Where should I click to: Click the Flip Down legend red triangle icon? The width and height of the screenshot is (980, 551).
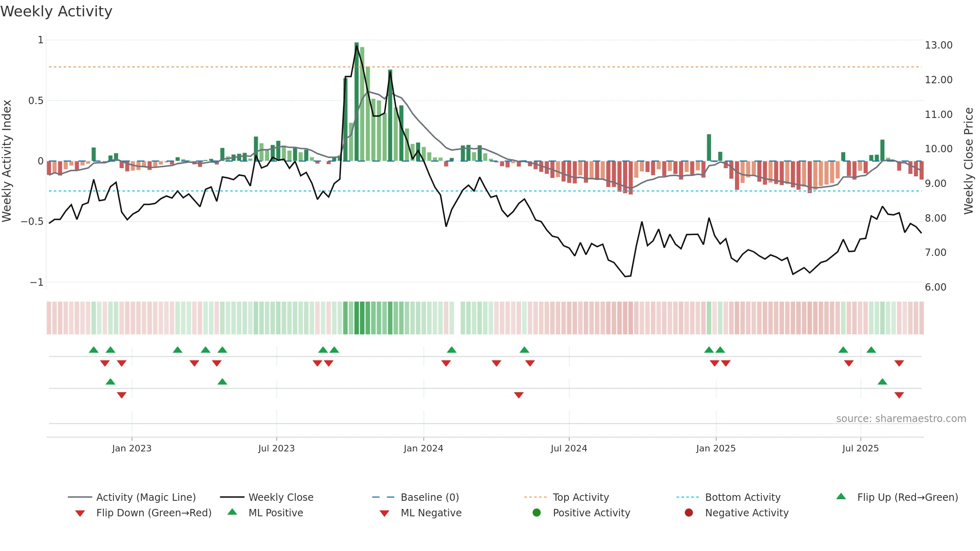coord(80,513)
